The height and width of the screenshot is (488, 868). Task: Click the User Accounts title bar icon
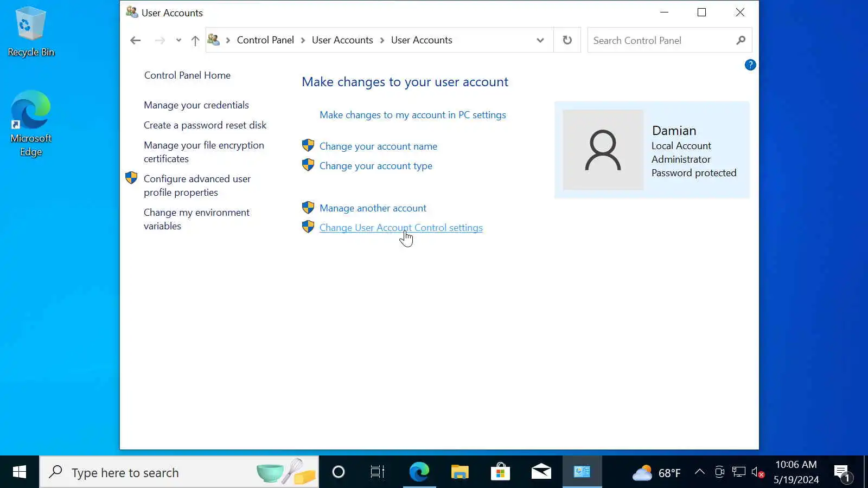[x=132, y=12]
